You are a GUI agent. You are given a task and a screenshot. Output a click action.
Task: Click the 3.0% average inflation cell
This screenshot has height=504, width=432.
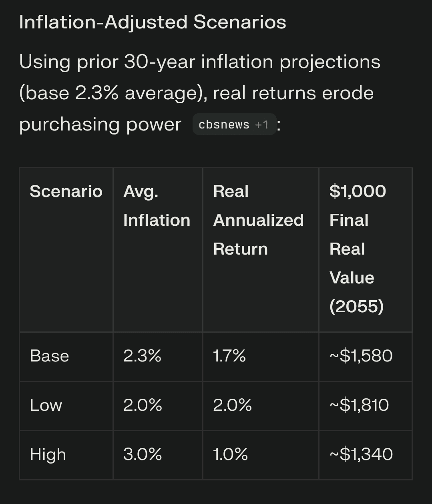[x=143, y=454]
